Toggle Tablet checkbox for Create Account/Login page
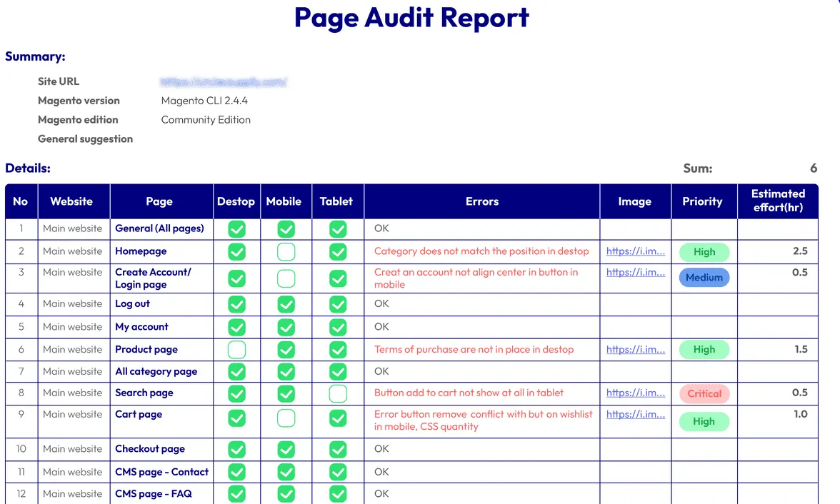 tap(338, 278)
